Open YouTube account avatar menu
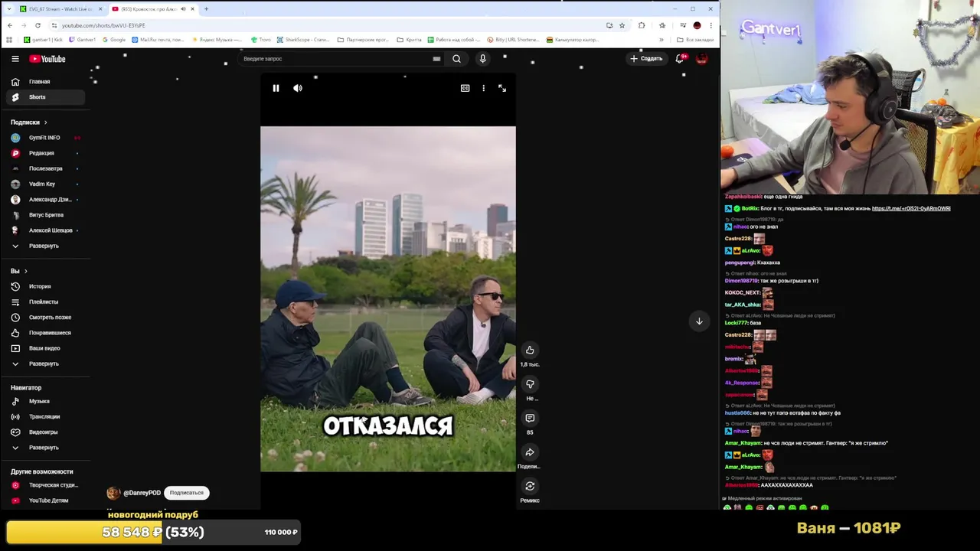The height and width of the screenshot is (551, 980). coord(701,59)
